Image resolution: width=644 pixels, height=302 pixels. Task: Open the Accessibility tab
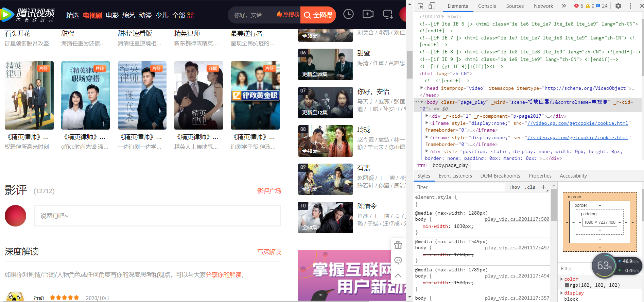573,176
